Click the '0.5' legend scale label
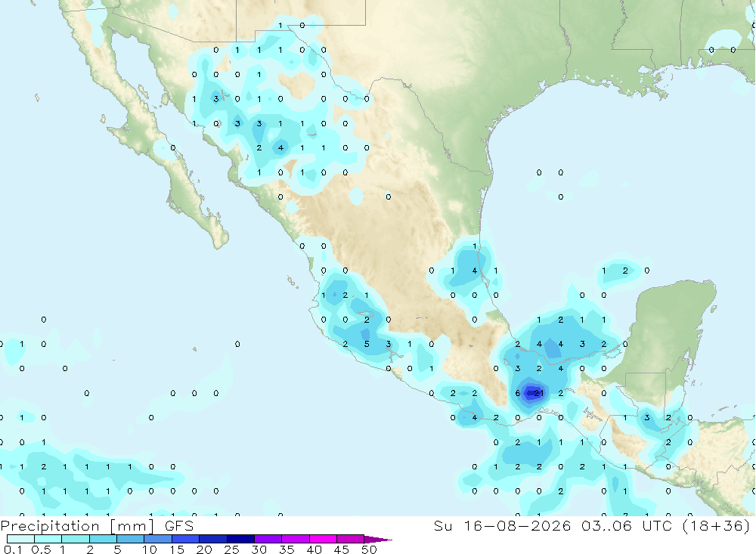 click(41, 549)
